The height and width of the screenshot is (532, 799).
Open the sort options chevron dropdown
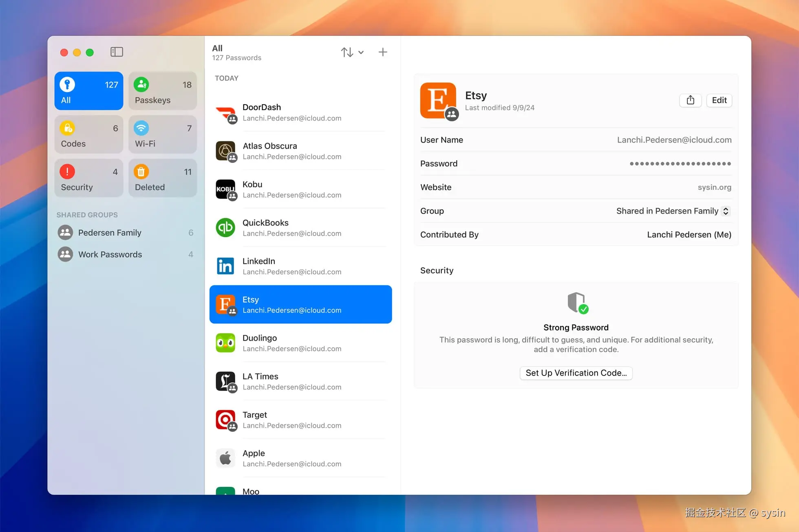(x=361, y=52)
